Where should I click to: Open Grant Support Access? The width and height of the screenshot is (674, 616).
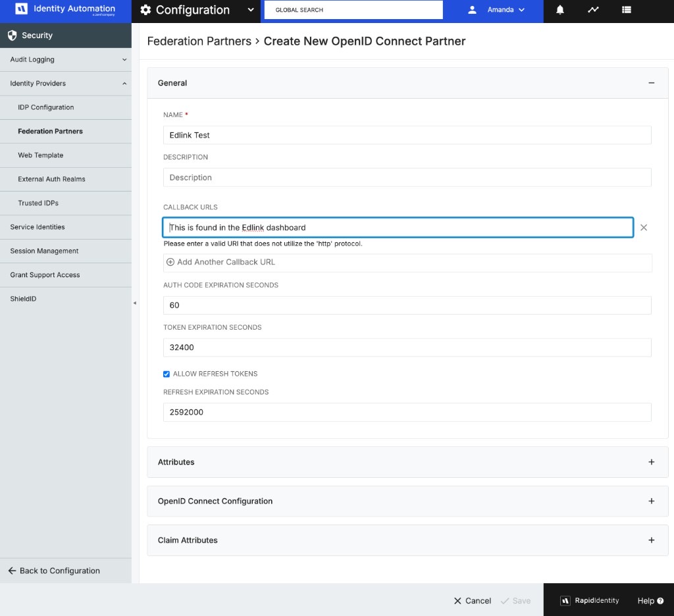(66, 274)
